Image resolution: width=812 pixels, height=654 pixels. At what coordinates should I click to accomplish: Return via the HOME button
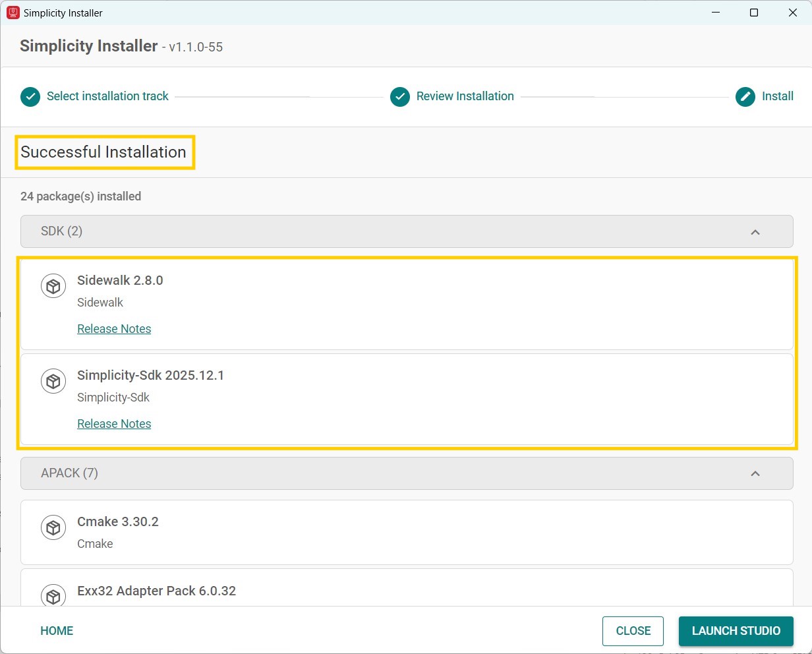click(x=57, y=631)
